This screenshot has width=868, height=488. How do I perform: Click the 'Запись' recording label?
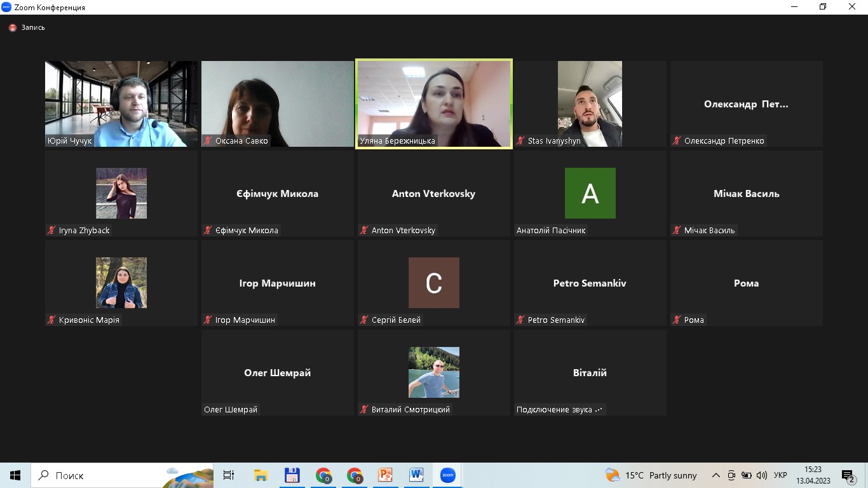tap(33, 28)
